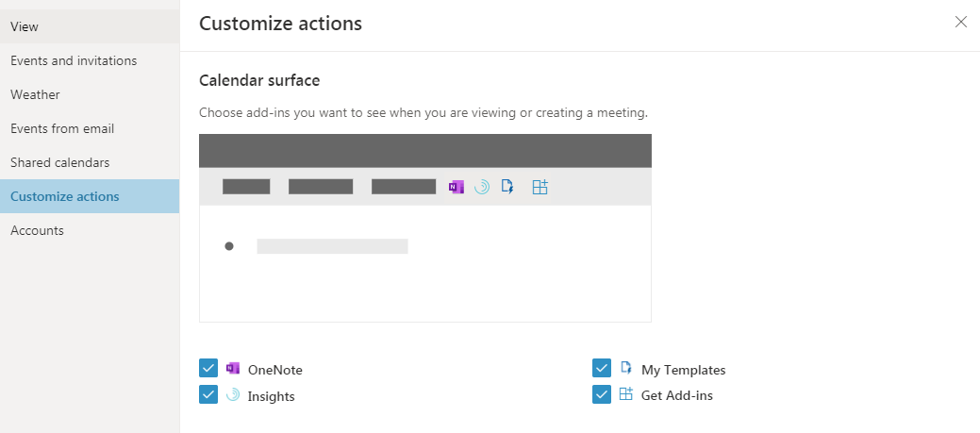This screenshot has height=433, width=980.
Task: Click the Insights icon in preview toolbar
Action: [482, 187]
